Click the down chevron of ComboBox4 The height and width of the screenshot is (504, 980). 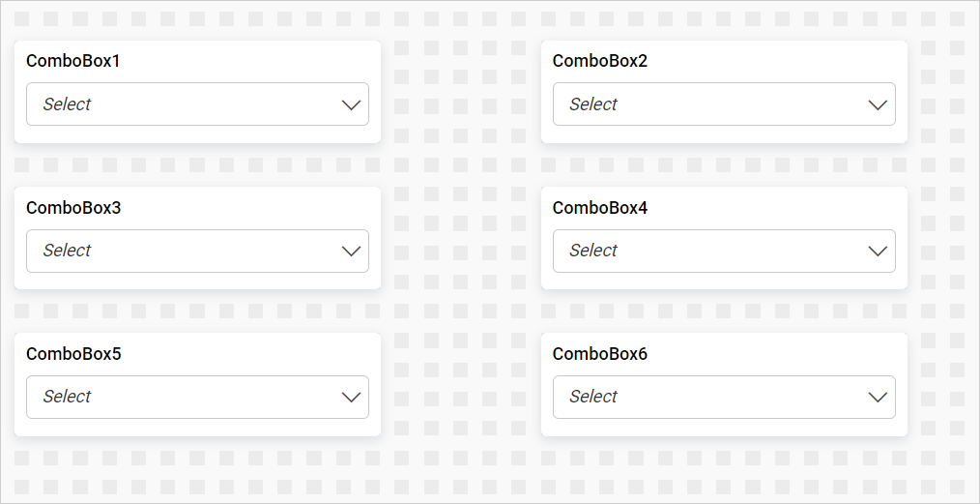[878, 251]
